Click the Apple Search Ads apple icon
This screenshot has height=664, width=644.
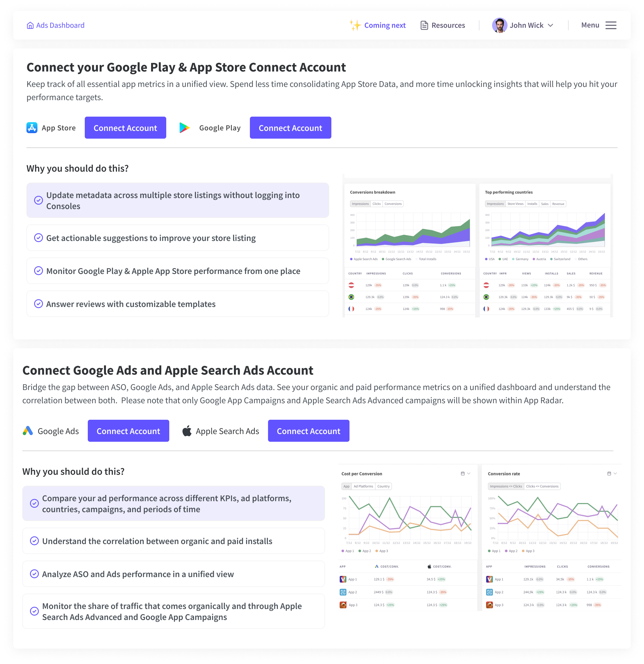(x=187, y=431)
